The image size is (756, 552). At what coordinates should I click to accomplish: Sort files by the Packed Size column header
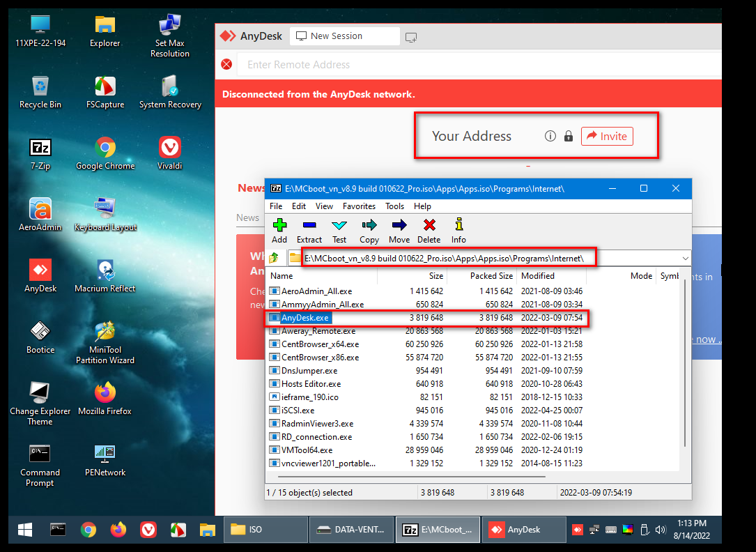tap(482, 276)
